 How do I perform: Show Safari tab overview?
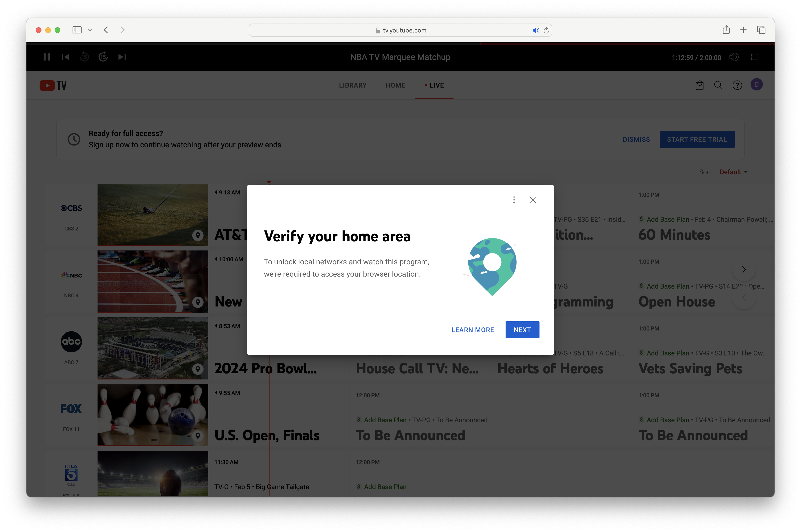click(x=761, y=30)
